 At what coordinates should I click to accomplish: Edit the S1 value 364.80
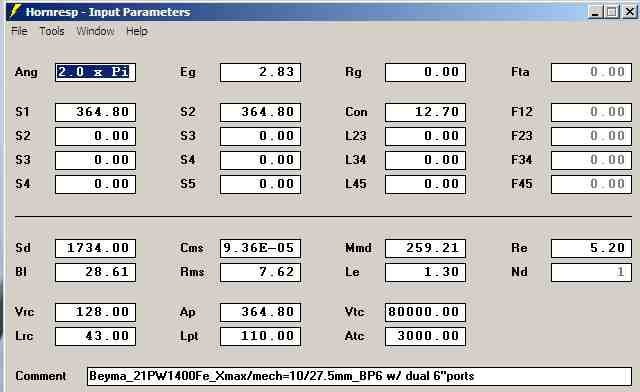coord(96,112)
